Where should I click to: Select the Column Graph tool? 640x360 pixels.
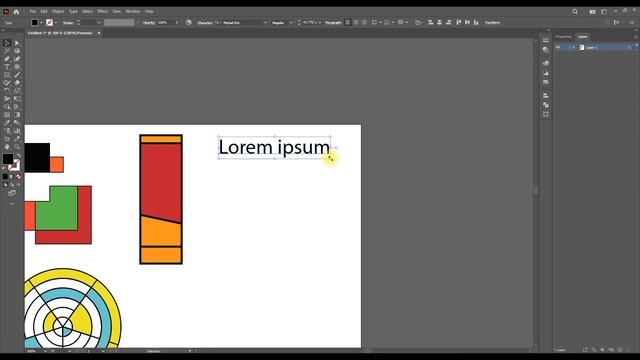(17, 131)
